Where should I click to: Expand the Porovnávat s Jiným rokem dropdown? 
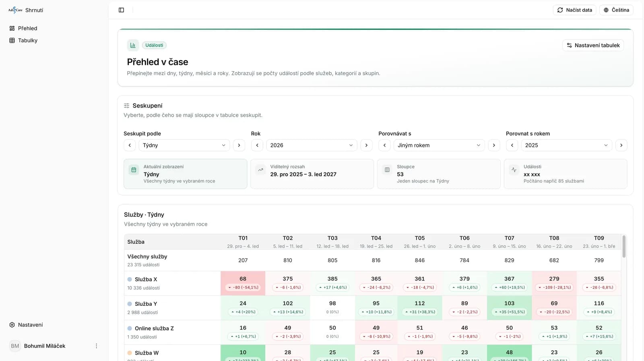coord(439,145)
